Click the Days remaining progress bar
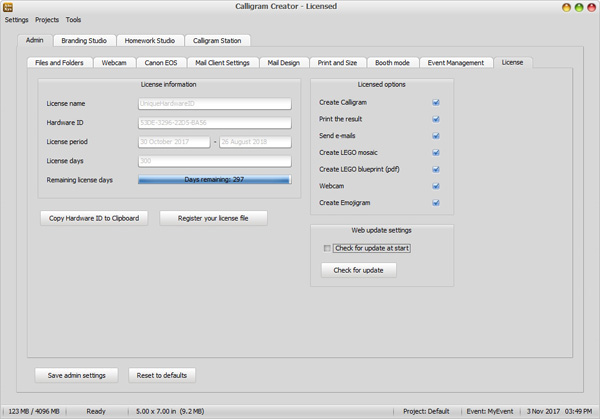 (x=215, y=179)
